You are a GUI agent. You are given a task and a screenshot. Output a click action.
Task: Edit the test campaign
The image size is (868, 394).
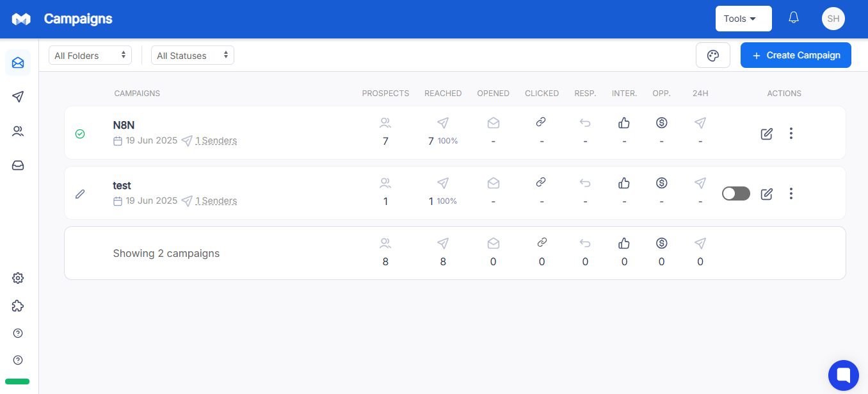[767, 193]
